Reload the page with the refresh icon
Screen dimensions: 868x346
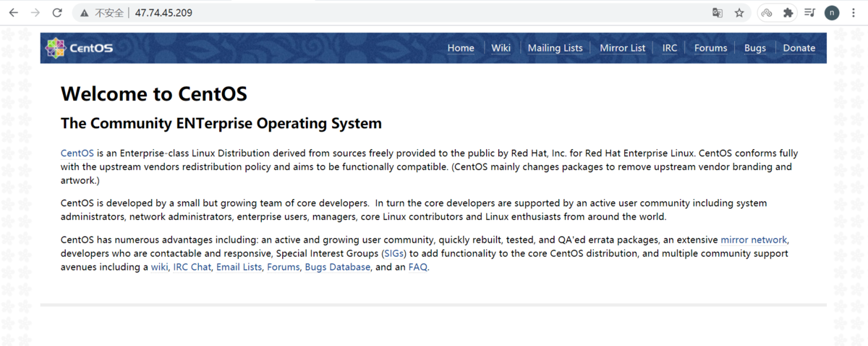pos(57,13)
